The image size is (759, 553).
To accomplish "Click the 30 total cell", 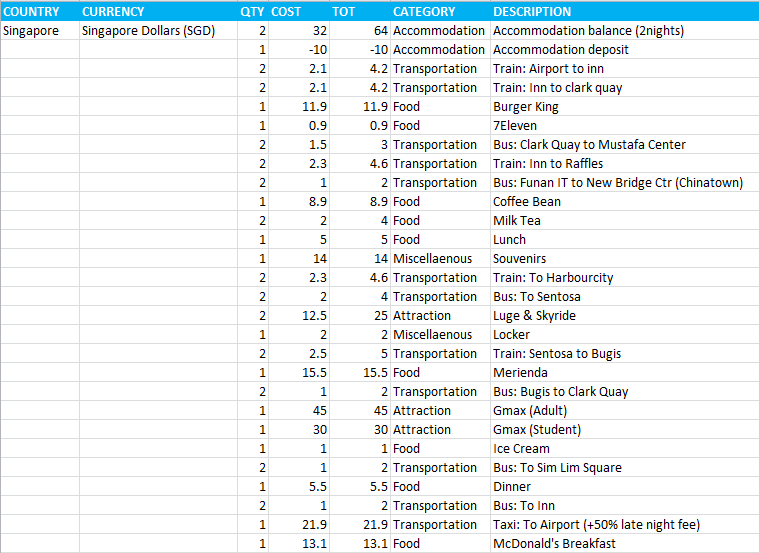I will pos(360,430).
